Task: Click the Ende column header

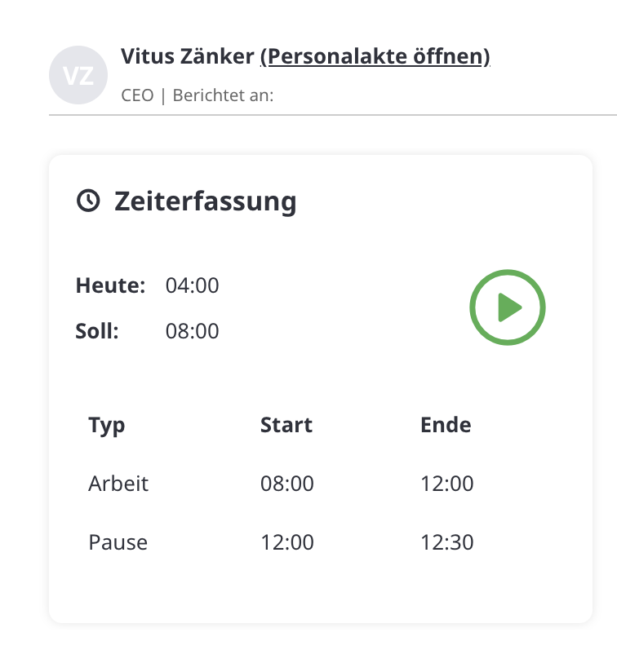Action: pos(446,425)
